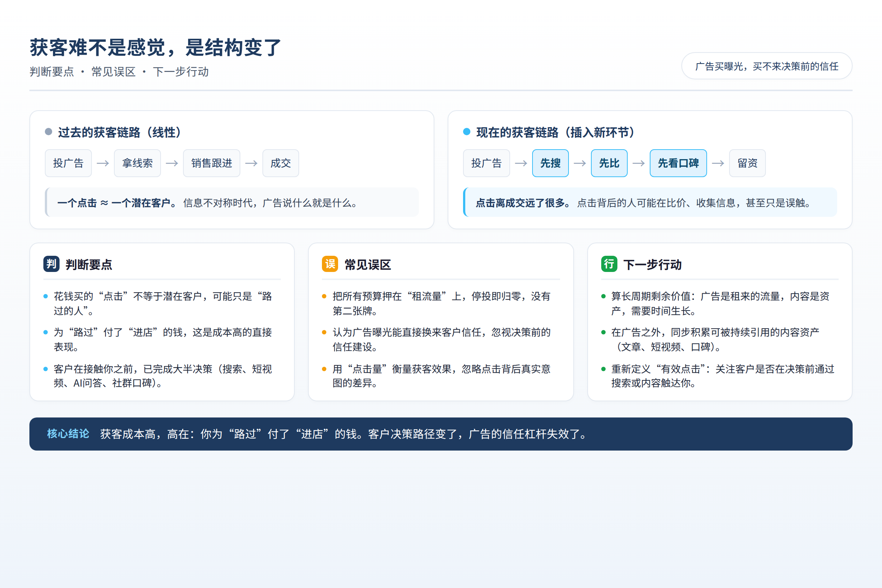This screenshot has height=588, width=882.
Task: Click the orange 误 icon badge
Action: click(330, 264)
